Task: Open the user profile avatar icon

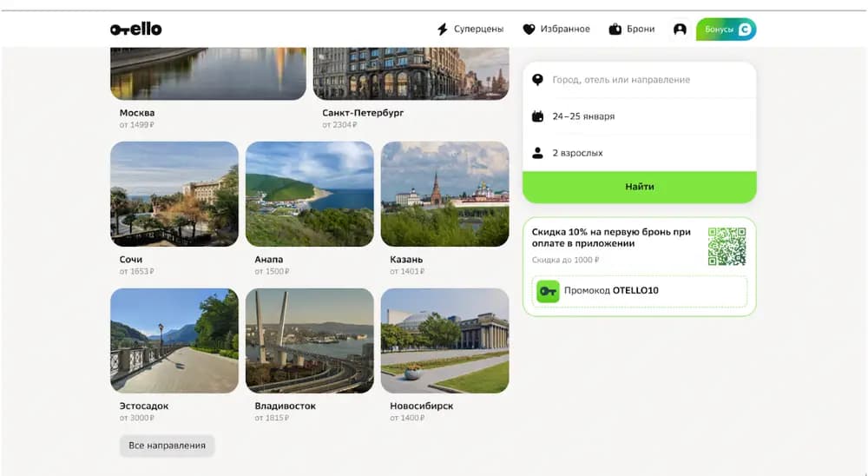Action: pyautogui.click(x=680, y=30)
